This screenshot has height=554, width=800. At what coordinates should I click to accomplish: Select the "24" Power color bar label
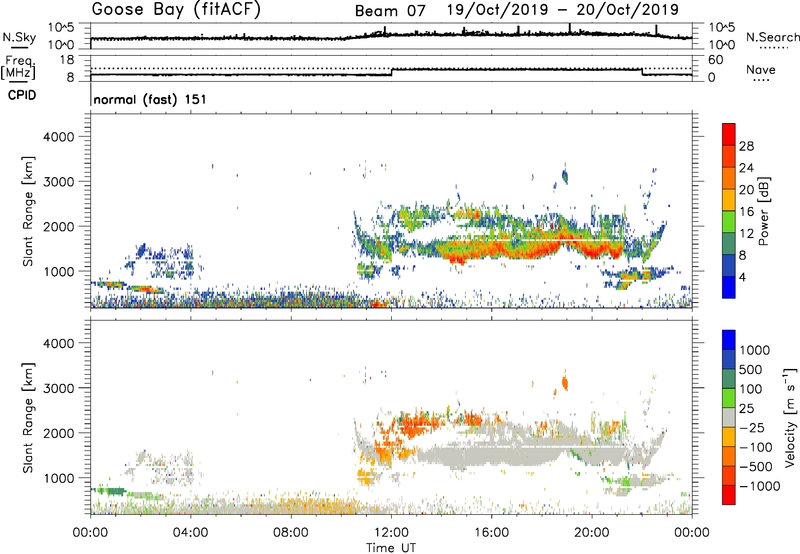click(x=746, y=168)
